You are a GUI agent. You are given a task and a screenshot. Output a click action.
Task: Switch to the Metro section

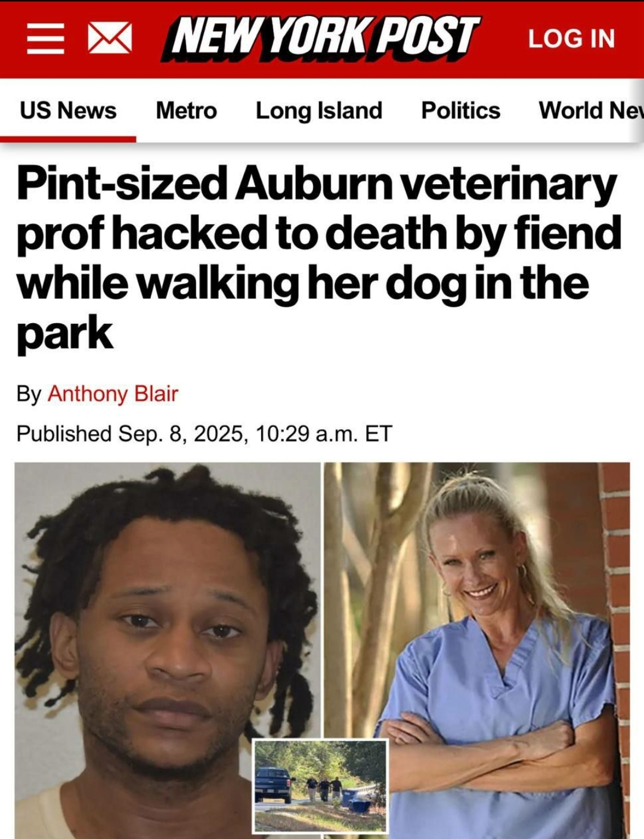[x=186, y=110]
